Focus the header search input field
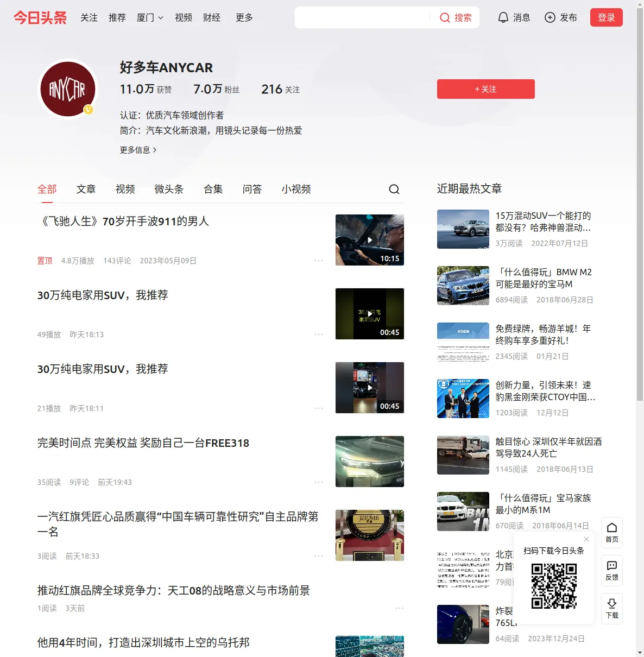Viewport: 644px width, 657px height. (363, 17)
